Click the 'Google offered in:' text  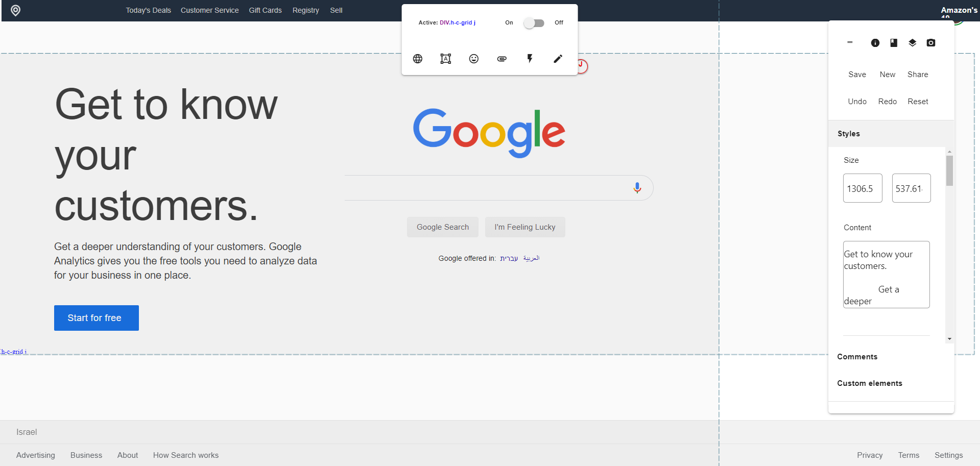point(467,258)
